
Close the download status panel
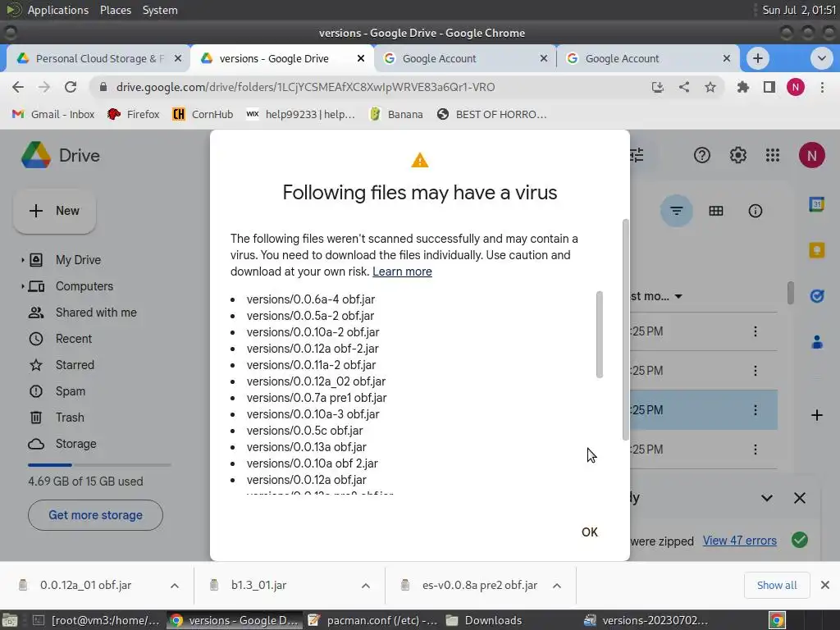tap(799, 498)
